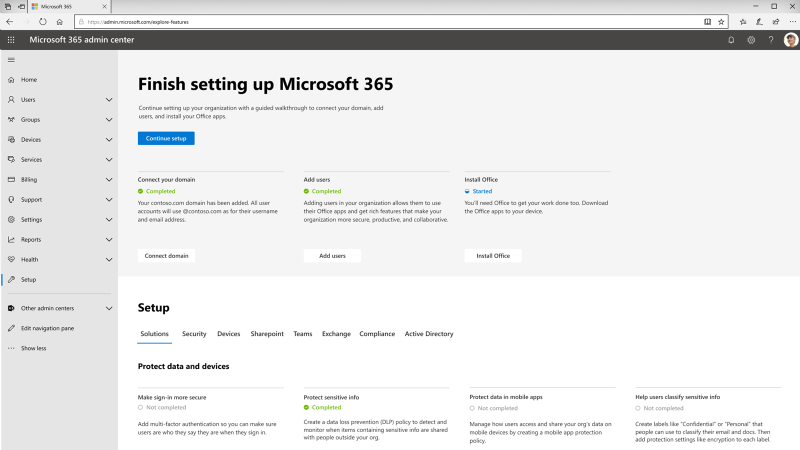Expand the Users menu chevron
The width and height of the screenshot is (800, 450).
click(109, 99)
